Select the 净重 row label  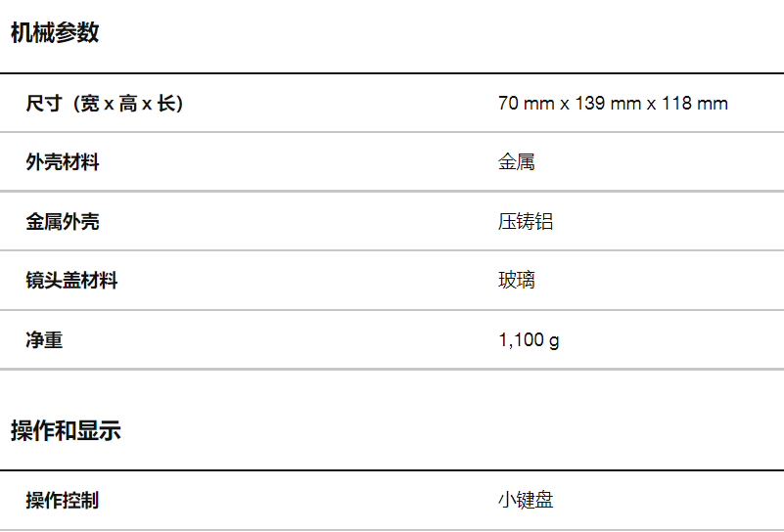coord(44,340)
